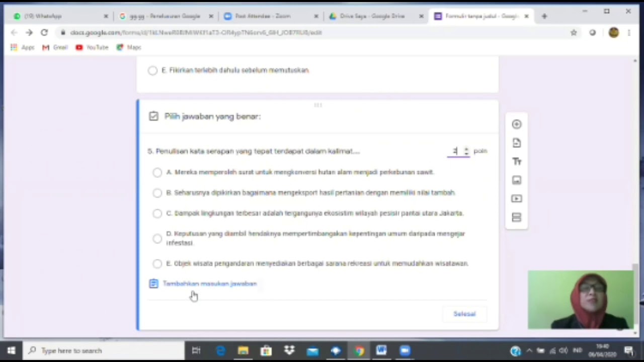Close the Formulir tanpa judul tab
Image resolution: width=644 pixels, height=362 pixels.
pos(526,16)
